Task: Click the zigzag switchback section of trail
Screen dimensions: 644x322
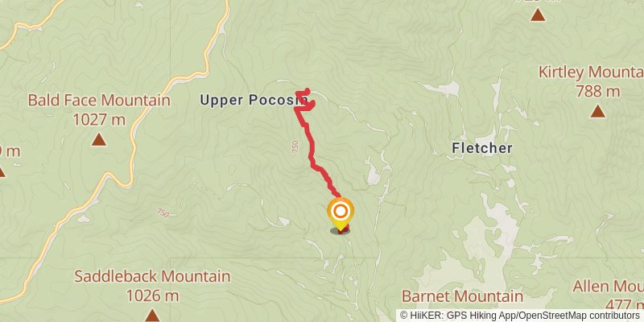Action: (305, 99)
